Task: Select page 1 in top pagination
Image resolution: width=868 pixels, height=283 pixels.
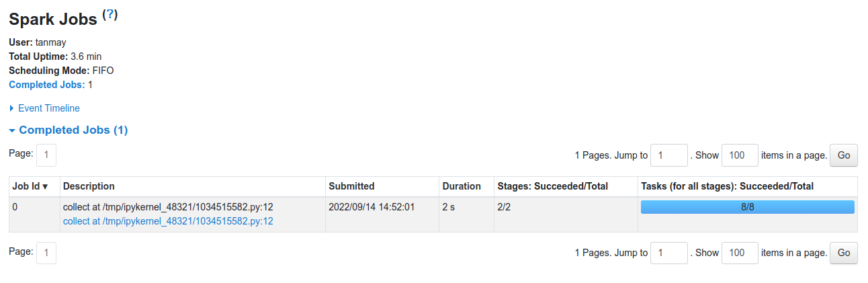Action: (x=46, y=155)
